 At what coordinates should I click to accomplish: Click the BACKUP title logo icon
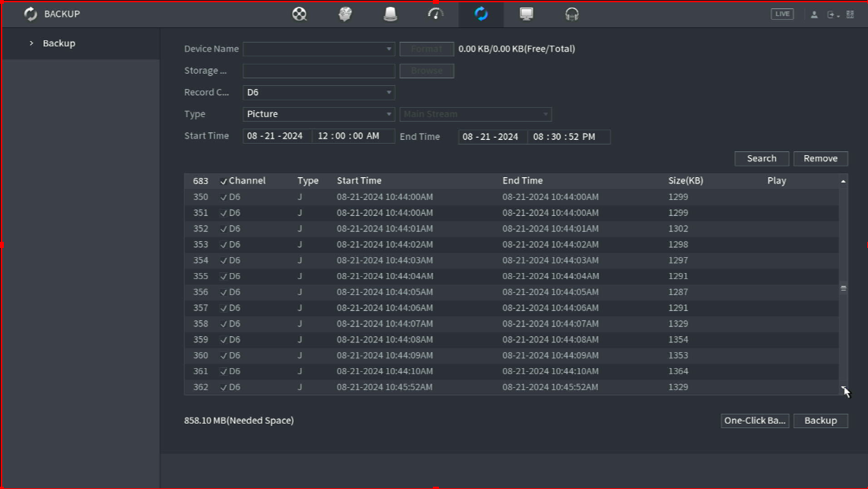point(30,14)
